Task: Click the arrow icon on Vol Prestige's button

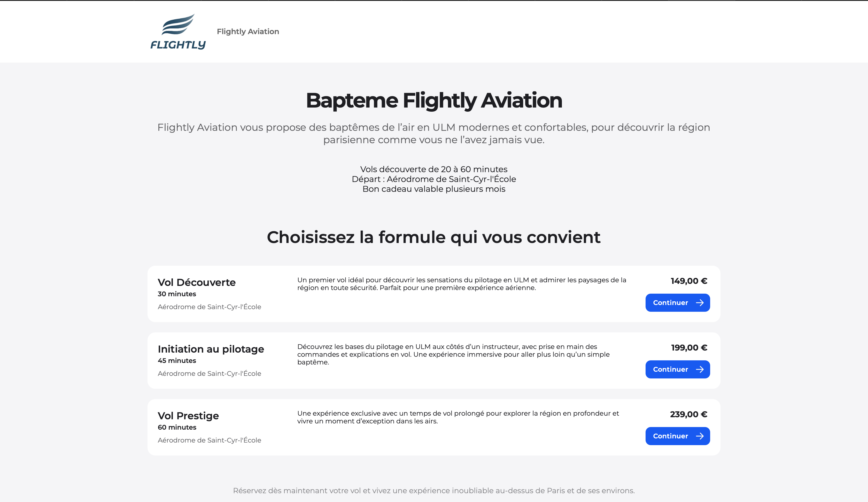Action: (x=700, y=436)
